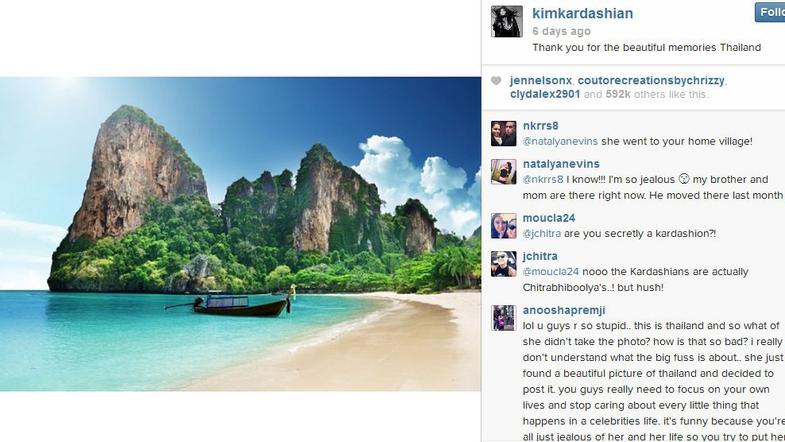
Task: Click the nkrrs8 commenter username
Action: coord(540,125)
